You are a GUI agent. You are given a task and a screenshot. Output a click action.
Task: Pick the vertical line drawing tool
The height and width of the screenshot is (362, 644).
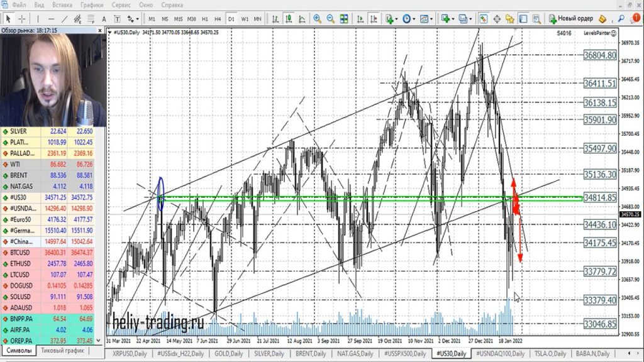(36, 19)
